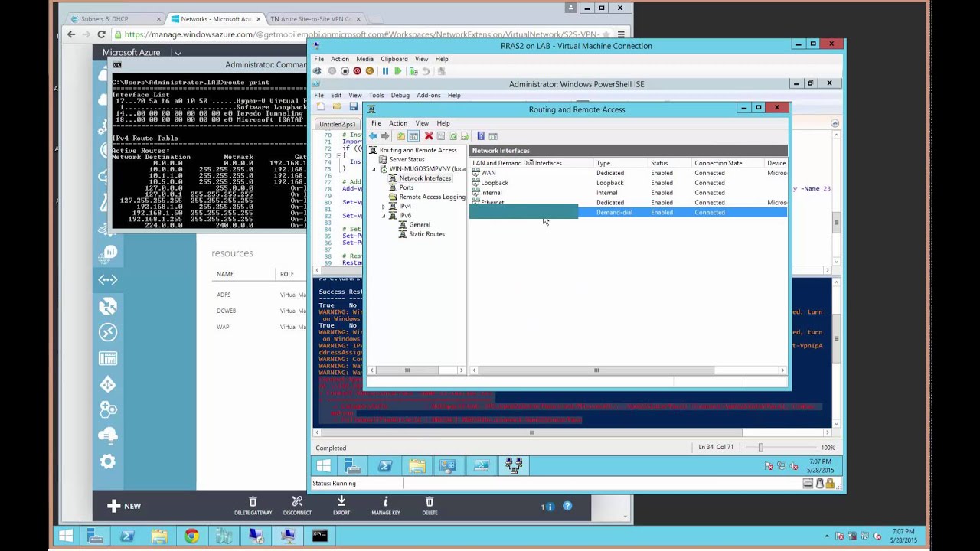Select Static Routes under IPv6
Viewport: 980px width, 551px height.
click(426, 234)
